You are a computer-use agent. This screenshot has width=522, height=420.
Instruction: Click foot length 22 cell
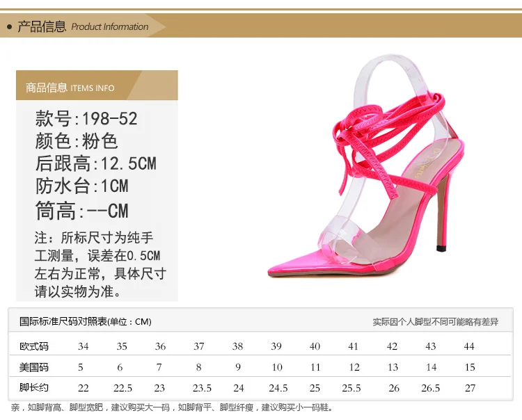pos(84,388)
